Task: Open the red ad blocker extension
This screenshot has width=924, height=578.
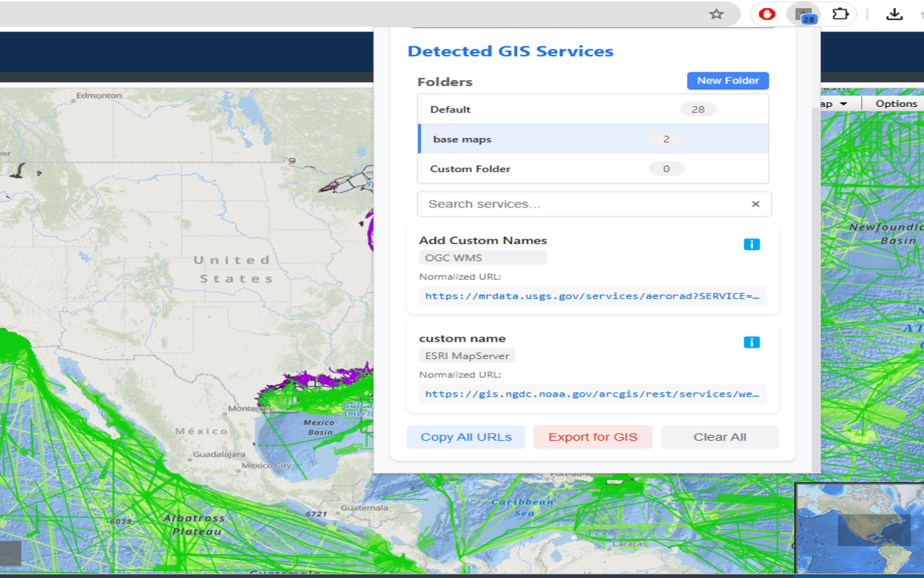Action: click(767, 14)
